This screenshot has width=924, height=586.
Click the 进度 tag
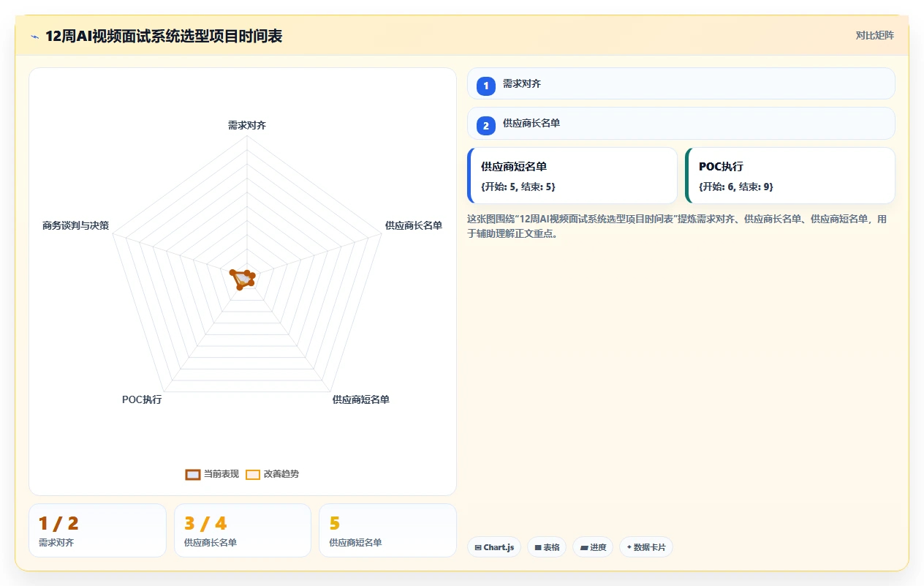tap(593, 547)
